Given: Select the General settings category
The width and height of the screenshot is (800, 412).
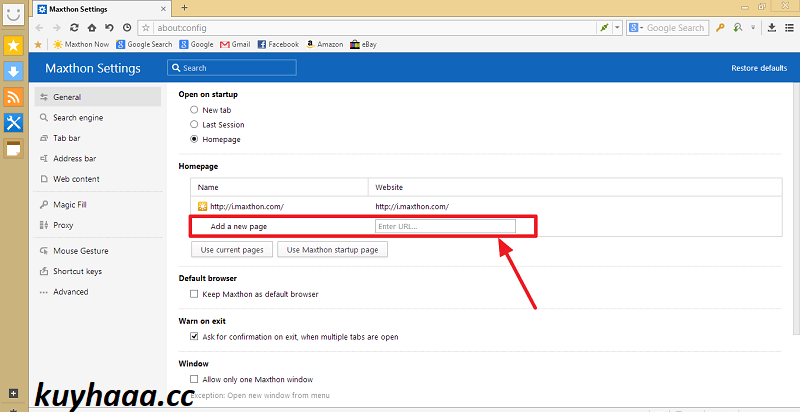Looking at the screenshot, I should 98,97.
